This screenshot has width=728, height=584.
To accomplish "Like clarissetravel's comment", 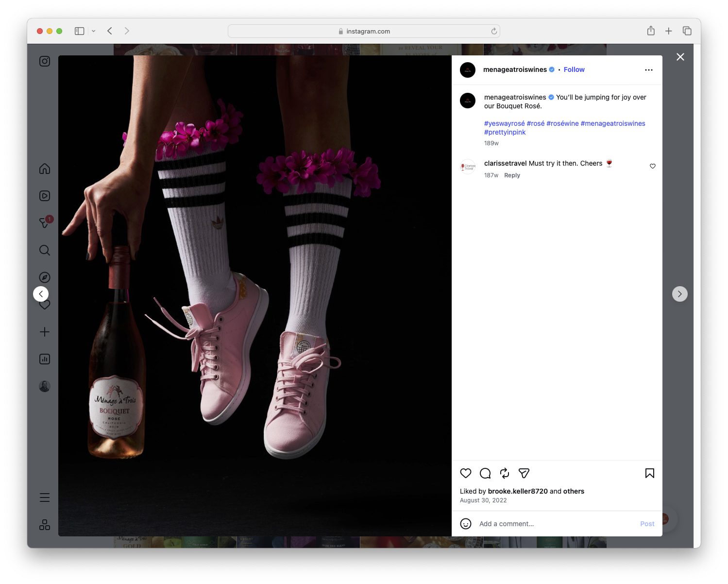I will (x=652, y=166).
